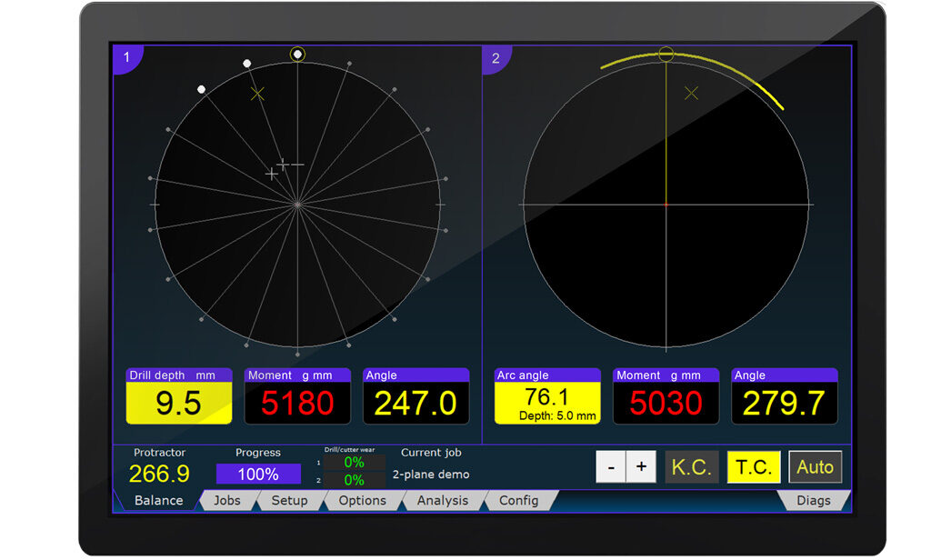The height and width of the screenshot is (560, 931).
Task: Click the red center point in plane 2
Action: coord(666,205)
